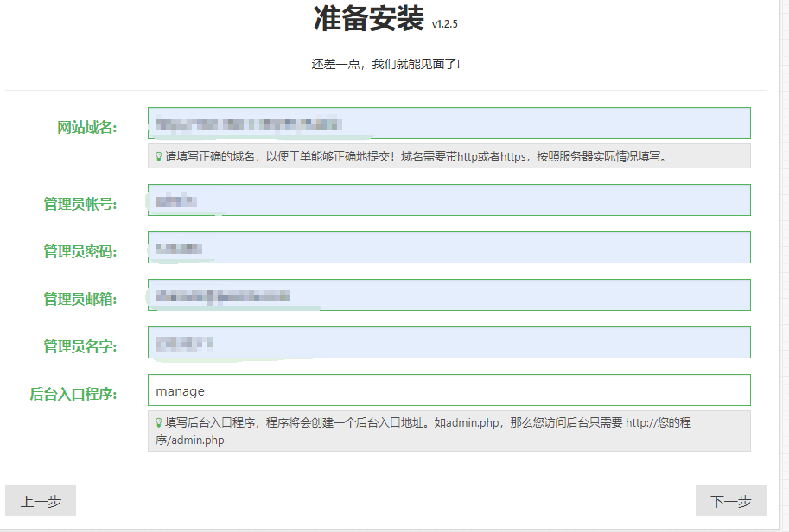This screenshot has height=532, width=789.
Task: Click the 管理员邮箱 label
Action: [x=80, y=299]
